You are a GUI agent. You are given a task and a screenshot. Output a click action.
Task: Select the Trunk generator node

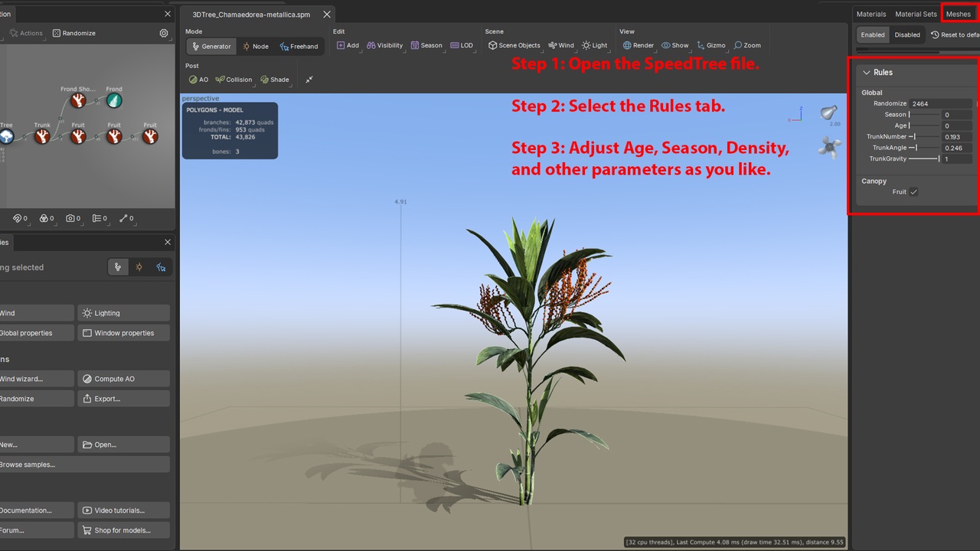42,136
